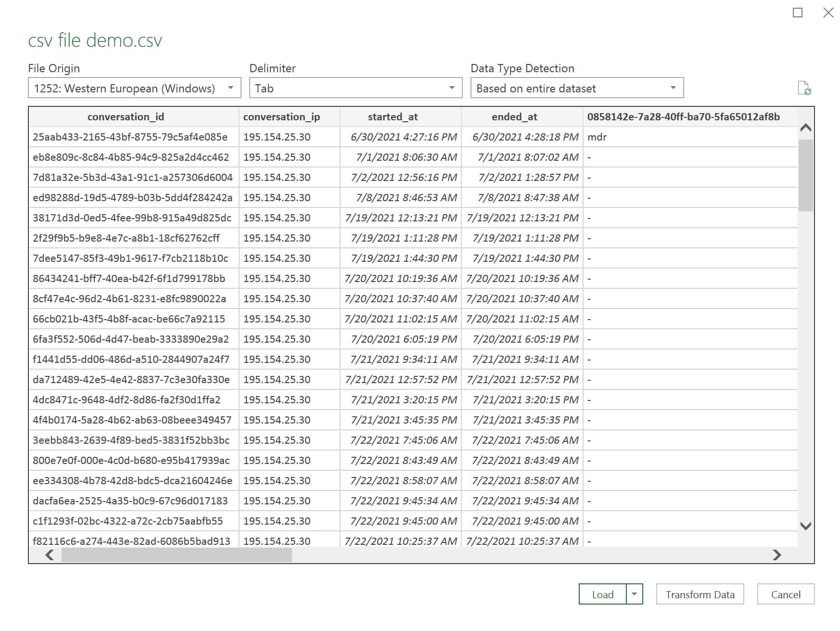Click started_at cell 7/8/2021 8:46:53 AM

click(401, 198)
